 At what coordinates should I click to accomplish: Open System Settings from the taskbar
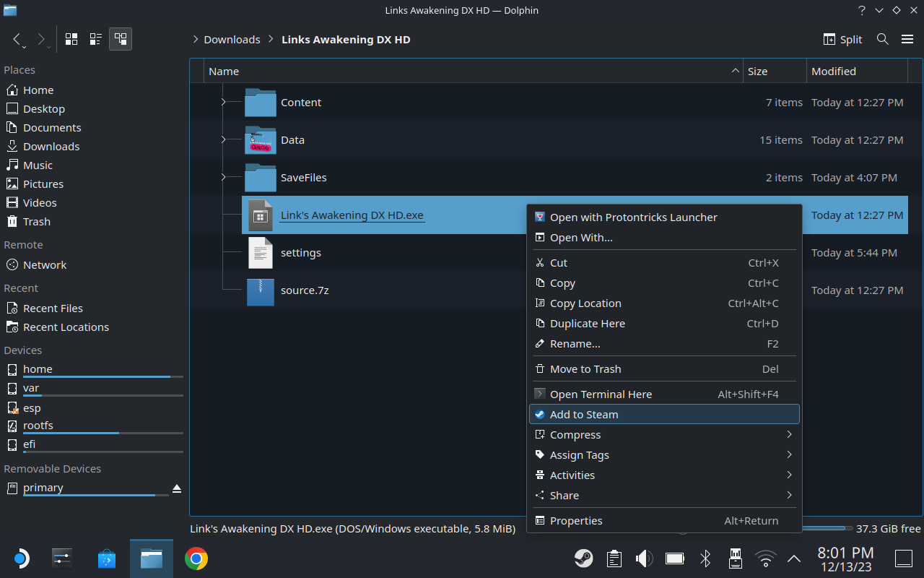tap(62, 558)
